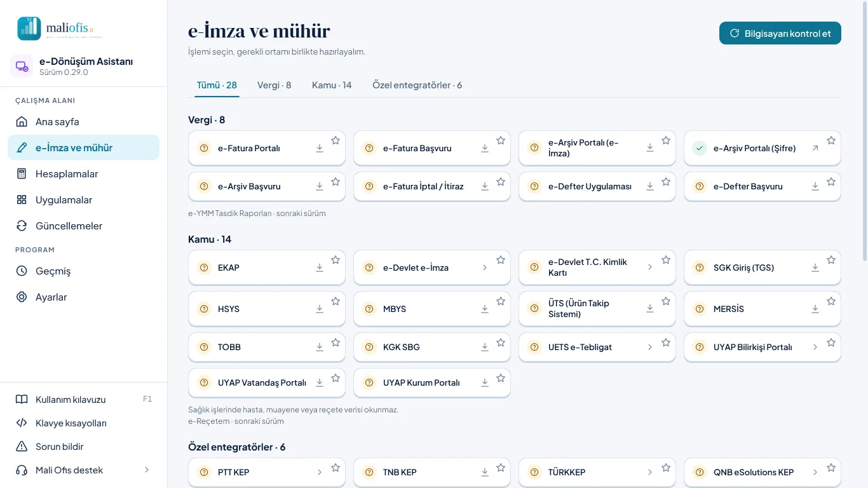This screenshot has width=868, height=488.
Task: Toggle favorite star on e-Defter Başvuru card
Action: [831, 182]
